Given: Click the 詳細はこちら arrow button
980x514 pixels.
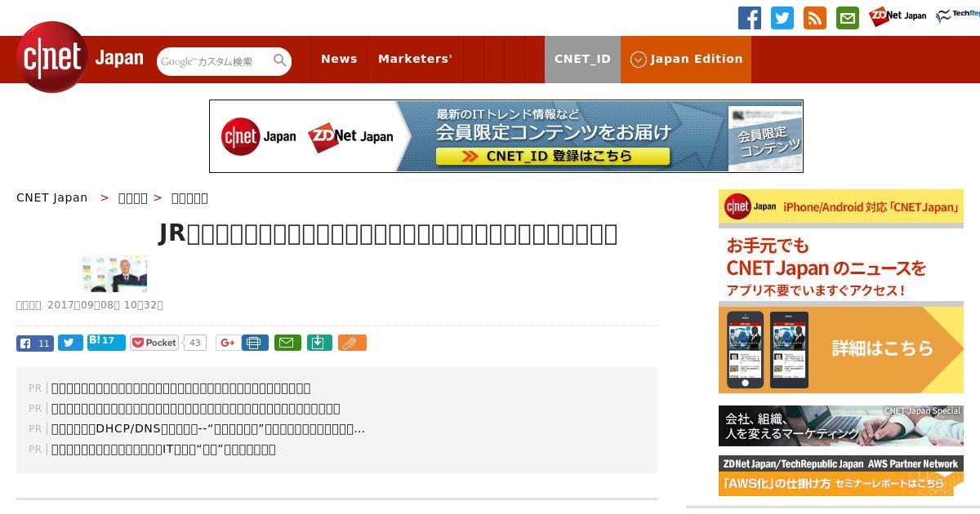Looking at the screenshot, I should click(883, 348).
